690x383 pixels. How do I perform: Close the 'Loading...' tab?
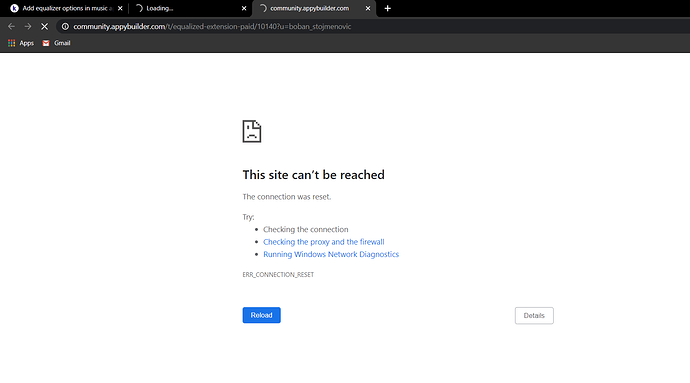click(244, 8)
